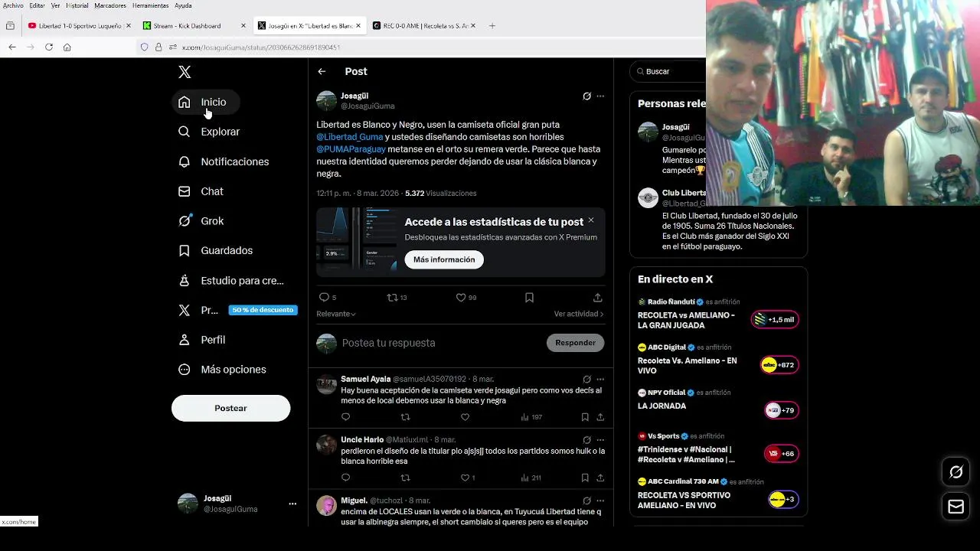Open more options dots on main post
Image resolution: width=980 pixels, height=551 pixels.
(x=600, y=96)
